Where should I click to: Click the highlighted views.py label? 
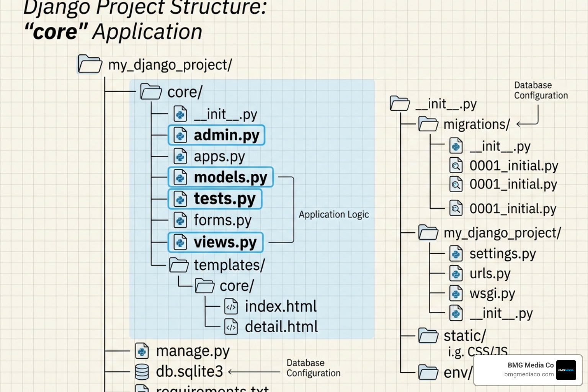(225, 242)
